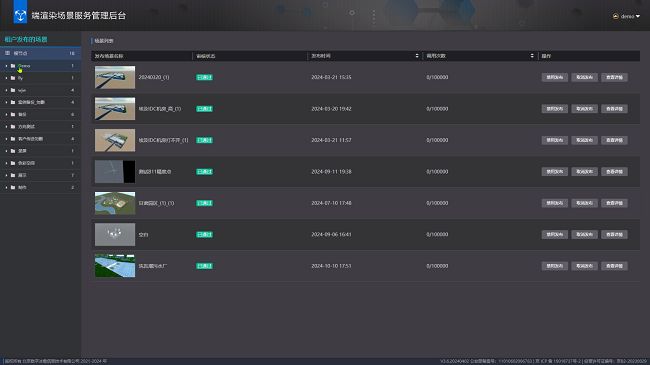Click 查看详情 for the 2024-03-20 19:42 scene
This screenshot has width=650, height=365.
[614, 109]
